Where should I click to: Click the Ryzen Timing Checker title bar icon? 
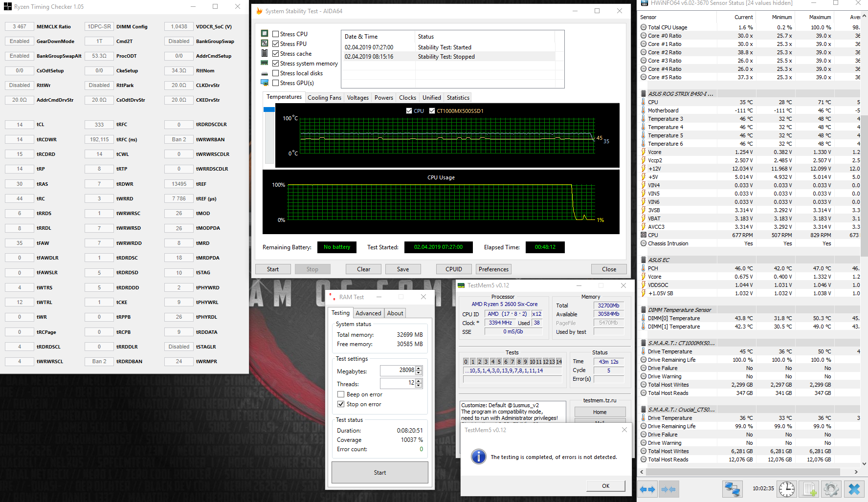click(7, 6)
